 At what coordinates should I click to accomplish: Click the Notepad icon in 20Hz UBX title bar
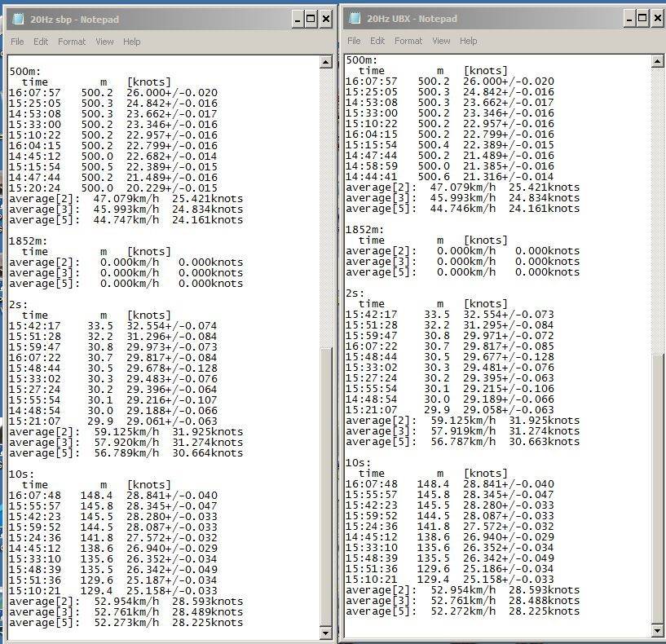(354, 19)
